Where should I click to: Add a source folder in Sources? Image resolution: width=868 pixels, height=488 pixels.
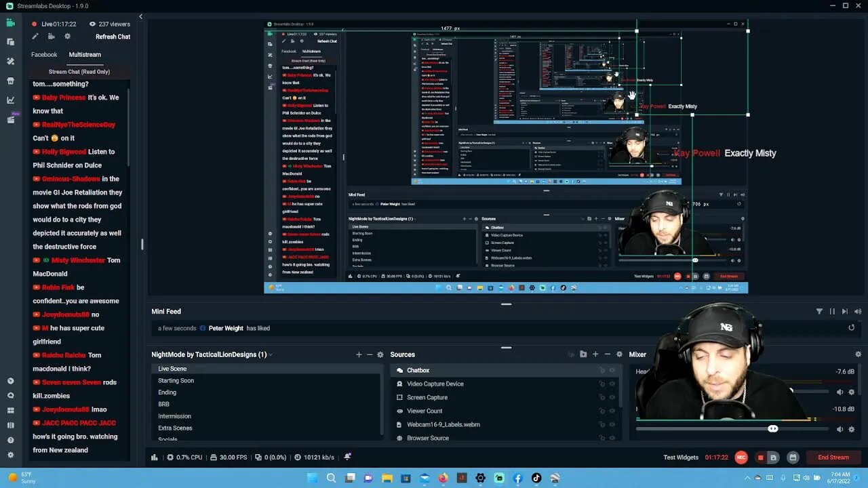pos(583,354)
